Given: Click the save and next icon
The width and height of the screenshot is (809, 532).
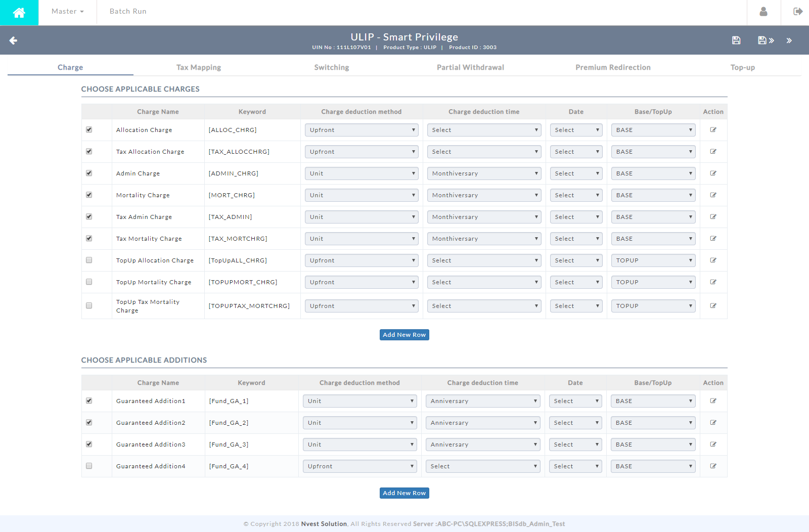Looking at the screenshot, I should 766,40.
